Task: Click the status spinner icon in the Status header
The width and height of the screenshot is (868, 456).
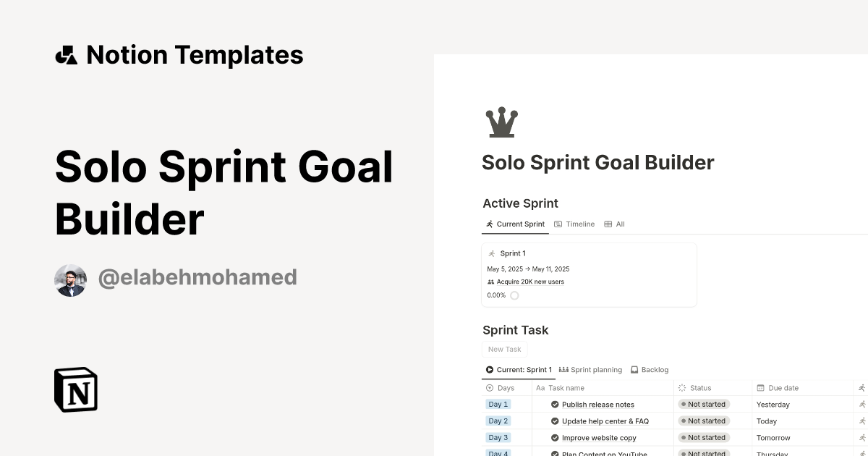Action: (x=681, y=388)
